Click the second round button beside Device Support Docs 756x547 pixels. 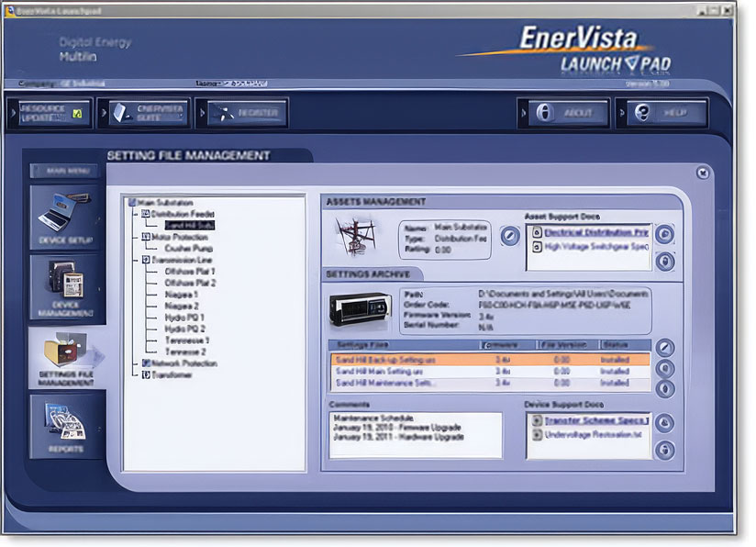pyautogui.click(x=665, y=450)
